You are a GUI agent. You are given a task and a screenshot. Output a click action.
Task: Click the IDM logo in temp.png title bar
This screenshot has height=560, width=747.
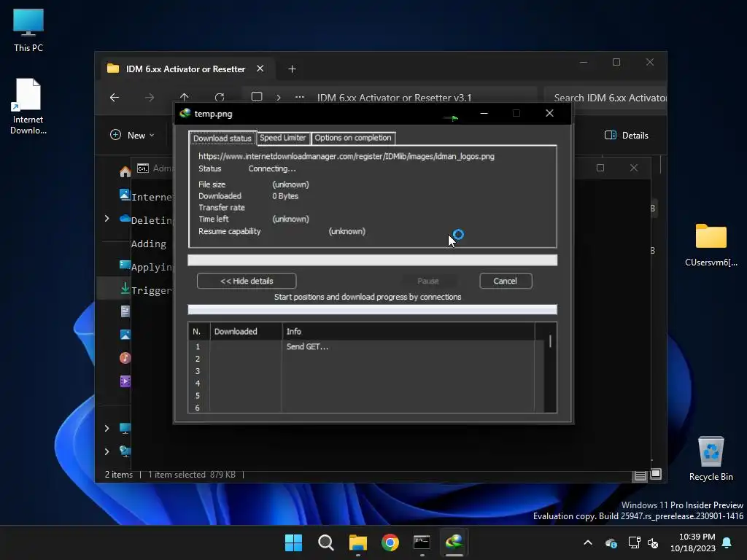click(185, 113)
